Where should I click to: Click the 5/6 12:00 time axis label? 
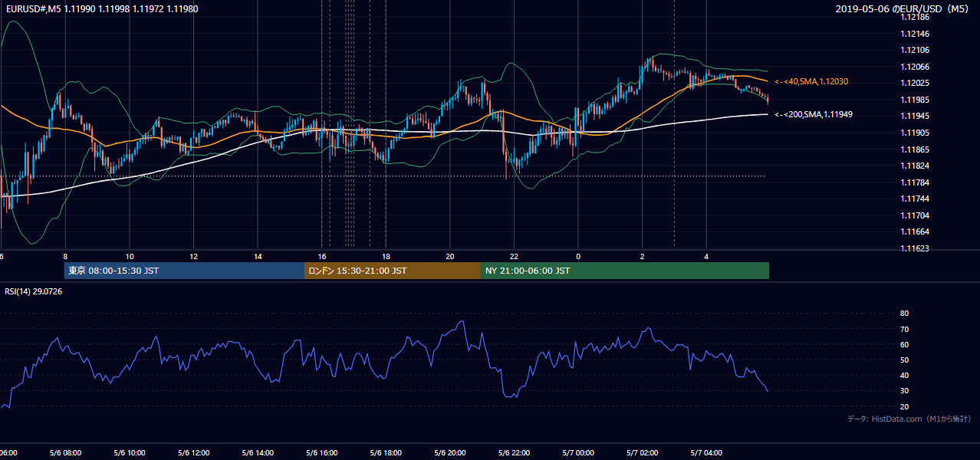pyautogui.click(x=193, y=453)
